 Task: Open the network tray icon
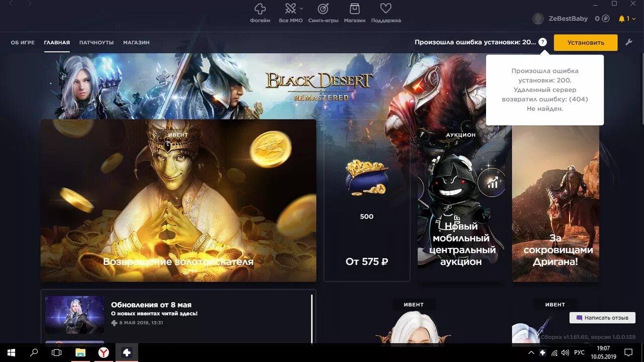click(x=554, y=353)
